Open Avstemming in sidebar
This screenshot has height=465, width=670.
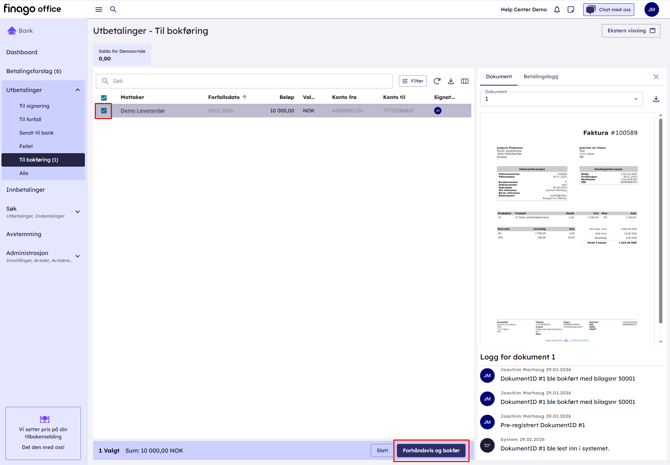click(24, 234)
